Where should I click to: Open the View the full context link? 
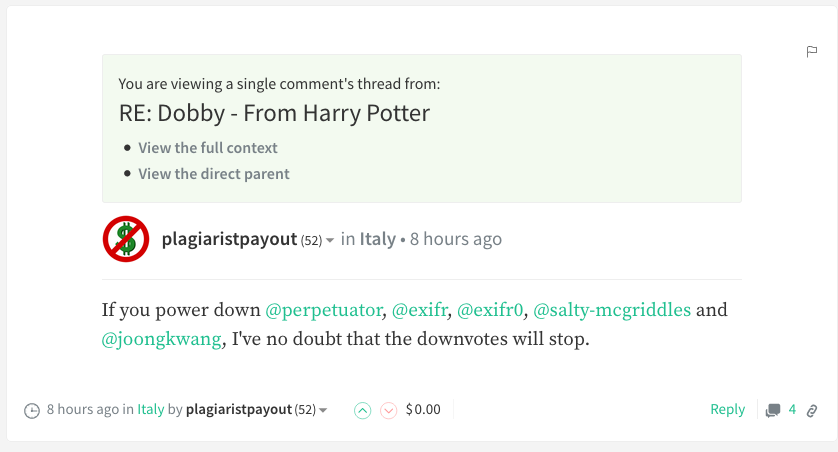point(208,148)
